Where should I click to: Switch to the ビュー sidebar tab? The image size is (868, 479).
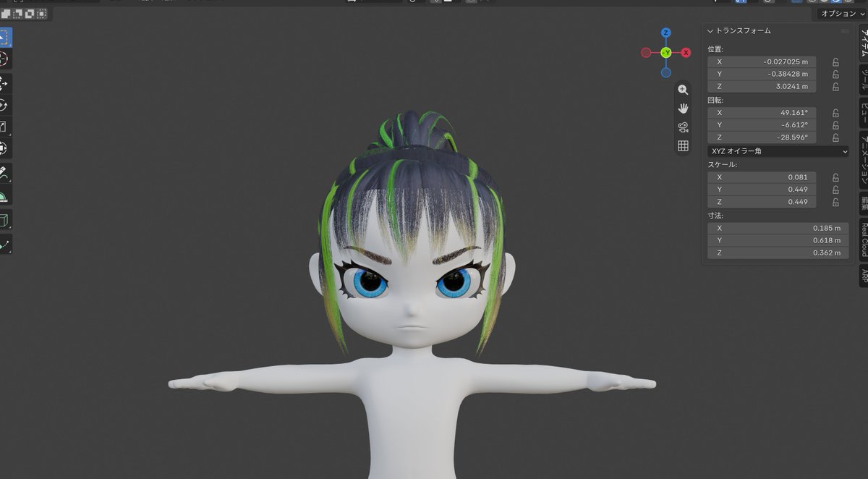pyautogui.click(x=863, y=111)
